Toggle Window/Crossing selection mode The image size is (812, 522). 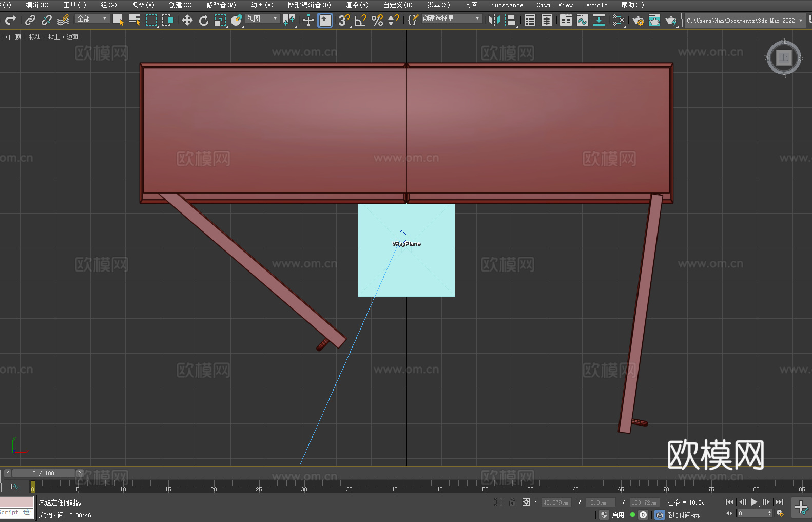click(168, 20)
